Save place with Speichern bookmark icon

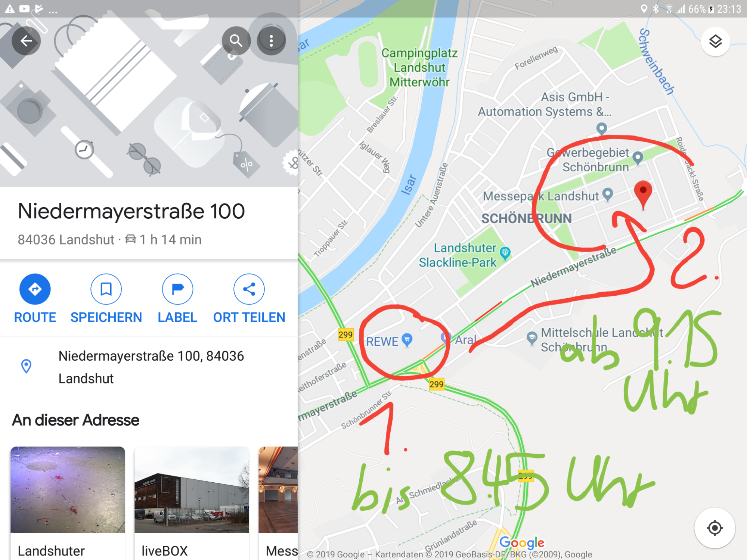pos(106,289)
